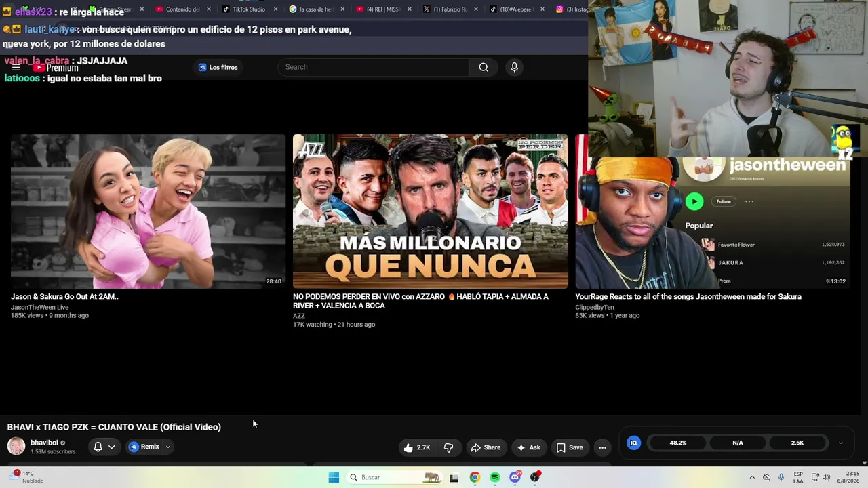Open 'Jason & Sakura Go Out At 2AM..' title
The width and height of the screenshot is (868, 488).
pyautogui.click(x=64, y=296)
